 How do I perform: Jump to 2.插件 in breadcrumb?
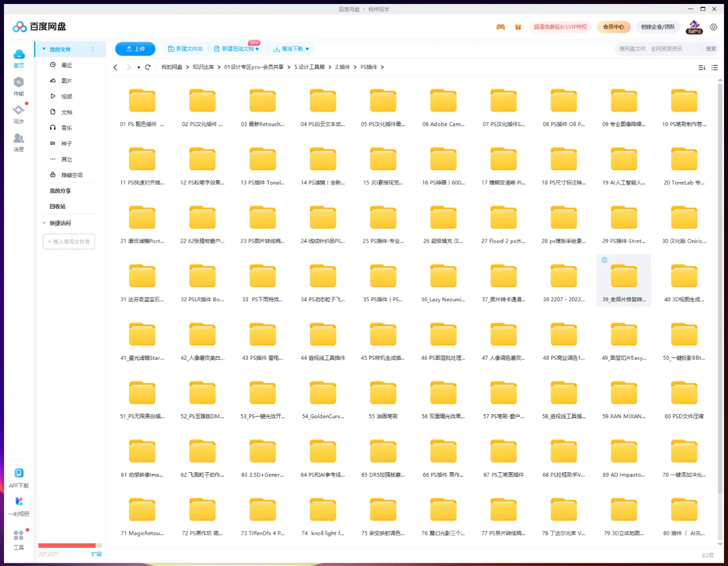point(342,67)
